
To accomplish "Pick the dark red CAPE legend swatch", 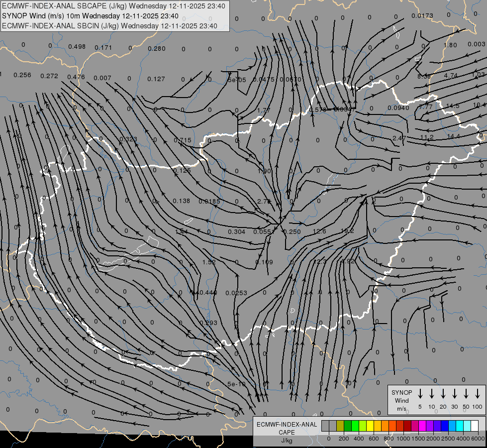I will 407,426.
